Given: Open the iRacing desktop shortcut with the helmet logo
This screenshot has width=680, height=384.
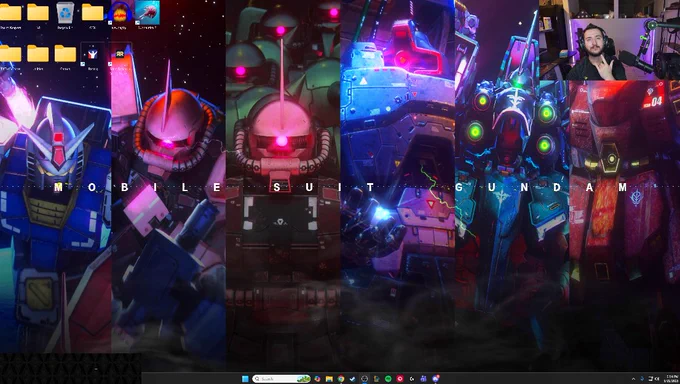Looking at the screenshot, I should (92, 54).
